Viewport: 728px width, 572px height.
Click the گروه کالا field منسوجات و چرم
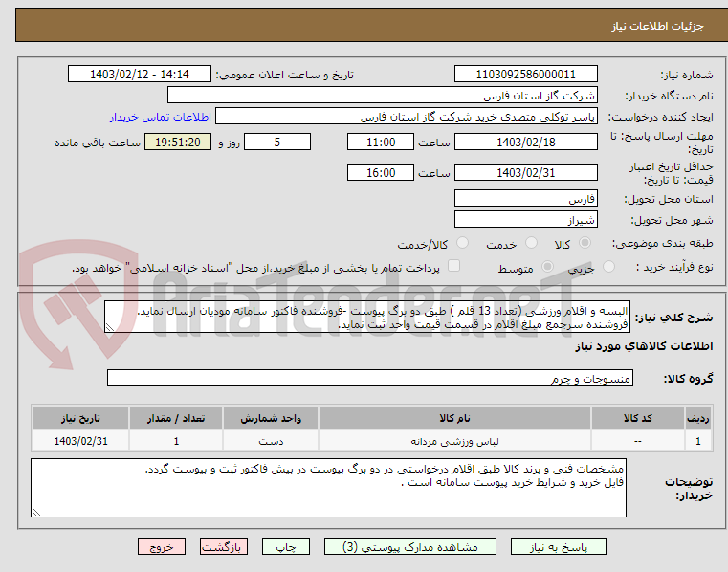370,379
